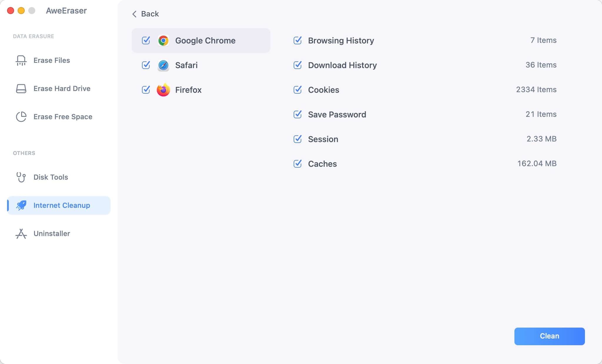Viewport: 602px width, 364px height.
Task: Click the Uninstaller icon in sidebar
Action: click(21, 233)
